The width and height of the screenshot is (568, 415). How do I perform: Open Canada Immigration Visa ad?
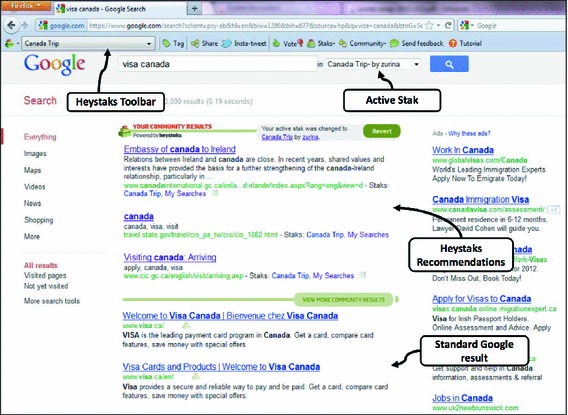click(x=481, y=200)
